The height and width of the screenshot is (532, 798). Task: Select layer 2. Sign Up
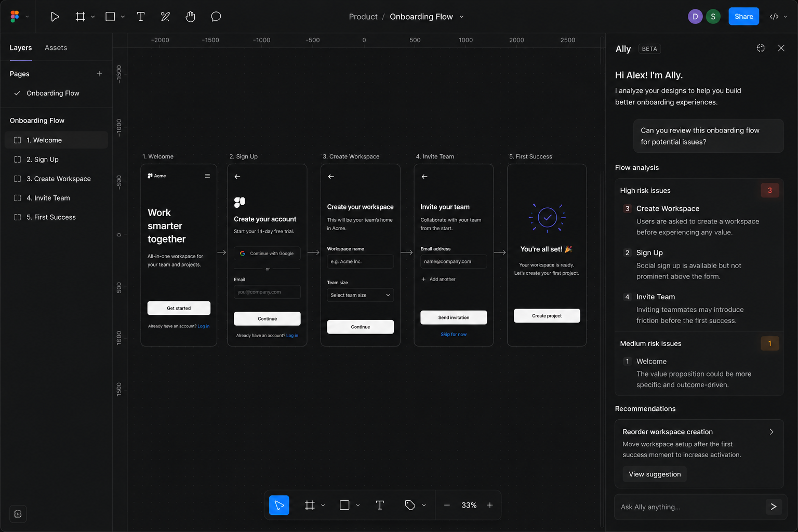point(56,159)
